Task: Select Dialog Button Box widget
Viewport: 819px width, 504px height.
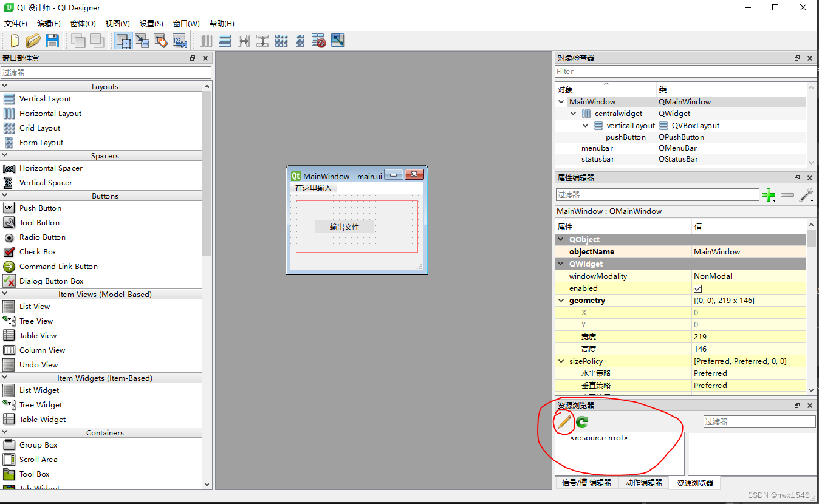Action: pyautogui.click(x=51, y=281)
